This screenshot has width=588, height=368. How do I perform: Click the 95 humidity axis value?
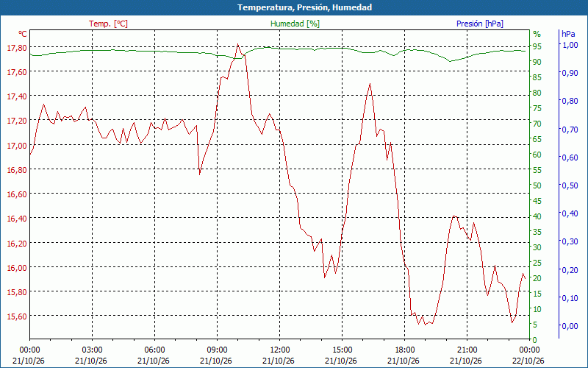537,46
